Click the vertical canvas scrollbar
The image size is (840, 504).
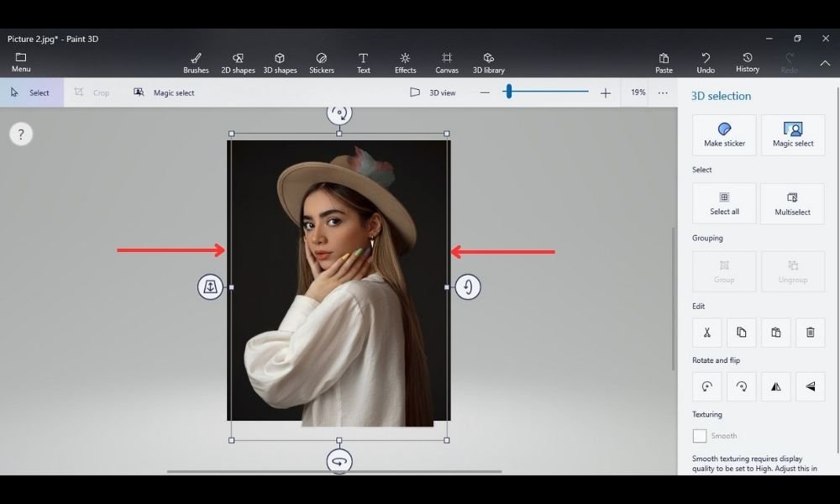tap(674, 298)
